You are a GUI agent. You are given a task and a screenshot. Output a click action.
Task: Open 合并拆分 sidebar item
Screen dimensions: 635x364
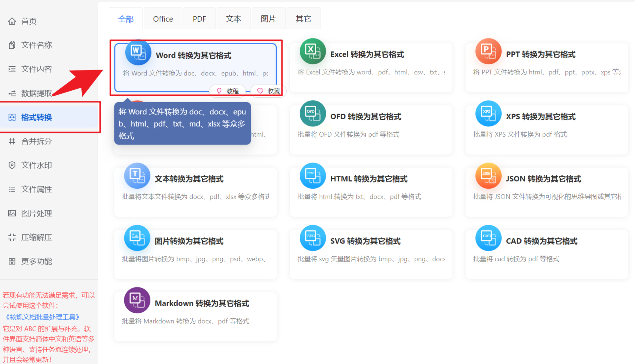pos(36,141)
